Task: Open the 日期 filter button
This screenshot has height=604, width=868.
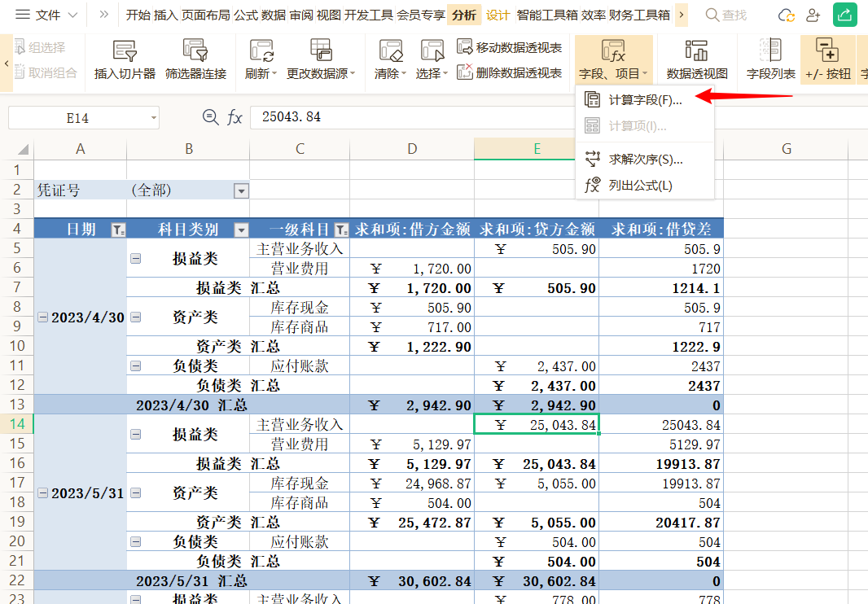Action: [118, 230]
